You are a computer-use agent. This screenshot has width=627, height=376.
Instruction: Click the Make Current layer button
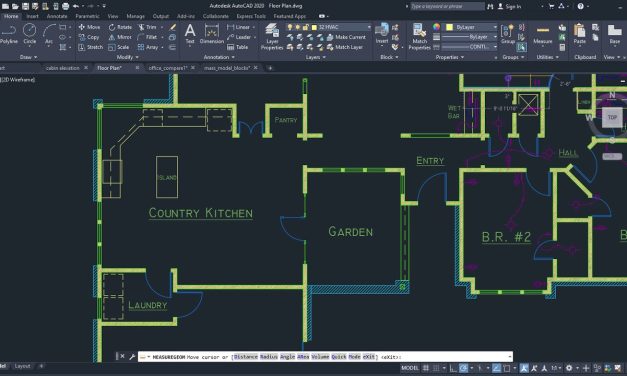(x=346, y=37)
